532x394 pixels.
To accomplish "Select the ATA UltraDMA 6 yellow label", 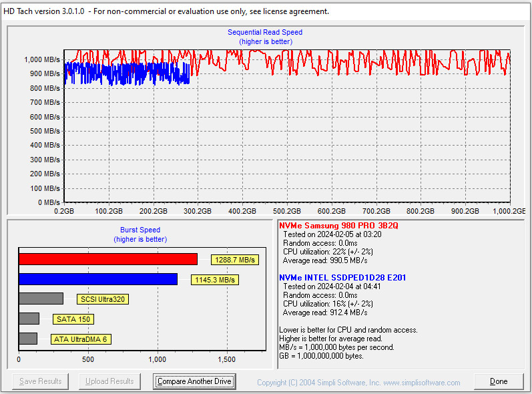I will tap(81, 339).
